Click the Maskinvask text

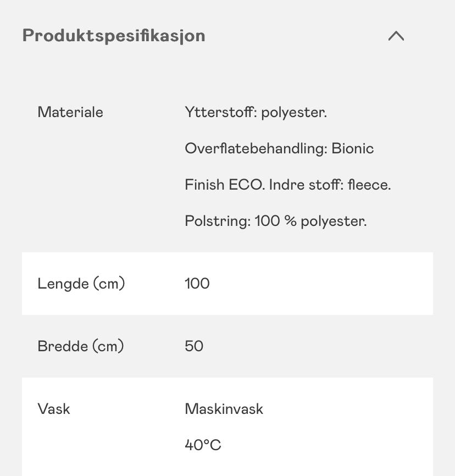click(x=224, y=409)
